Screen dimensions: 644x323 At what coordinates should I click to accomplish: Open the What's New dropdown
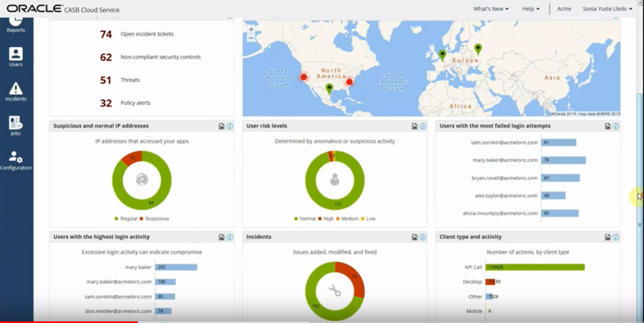[x=491, y=9]
